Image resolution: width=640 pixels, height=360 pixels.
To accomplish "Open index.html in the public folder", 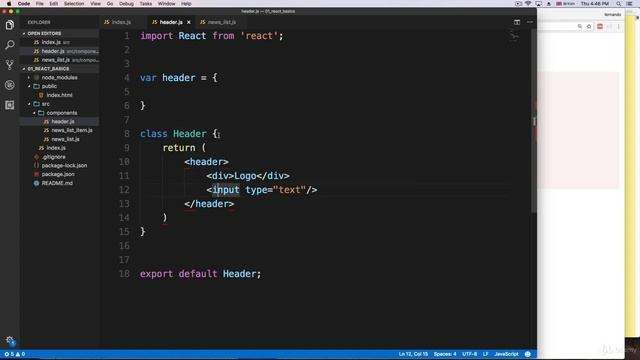I will tap(59, 95).
